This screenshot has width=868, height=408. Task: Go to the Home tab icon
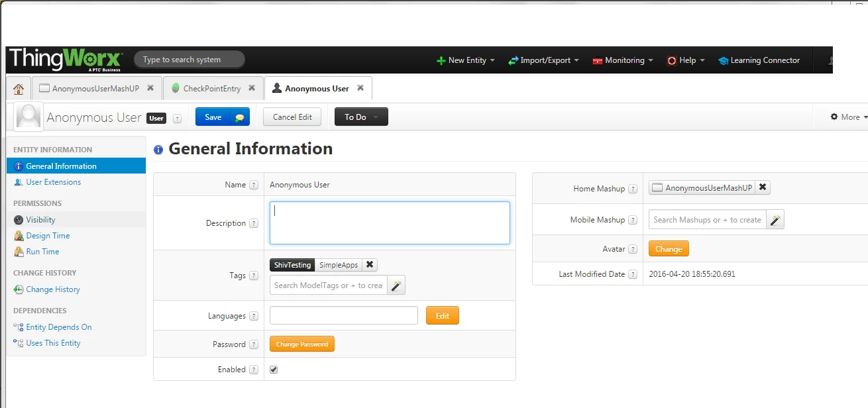[19, 89]
